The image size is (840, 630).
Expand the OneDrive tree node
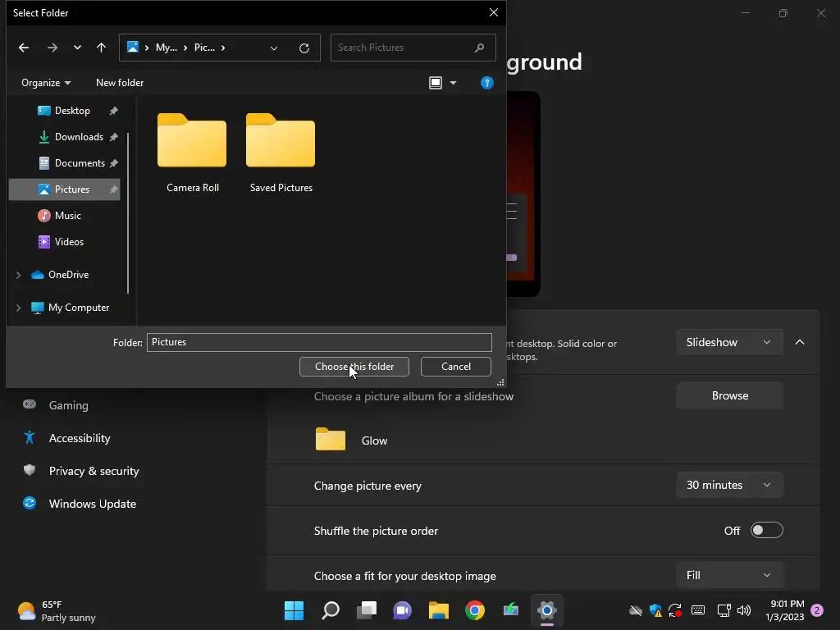click(x=18, y=275)
